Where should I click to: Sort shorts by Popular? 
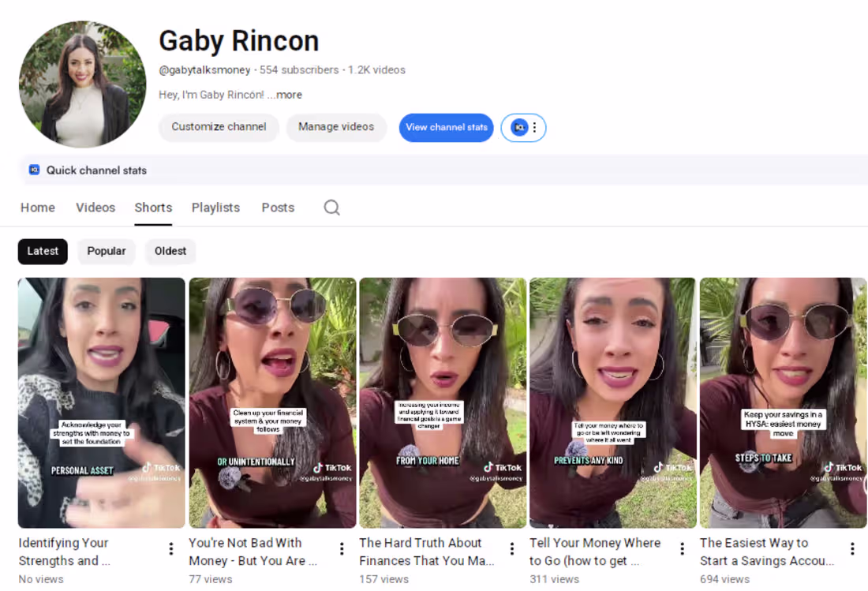pyautogui.click(x=107, y=251)
